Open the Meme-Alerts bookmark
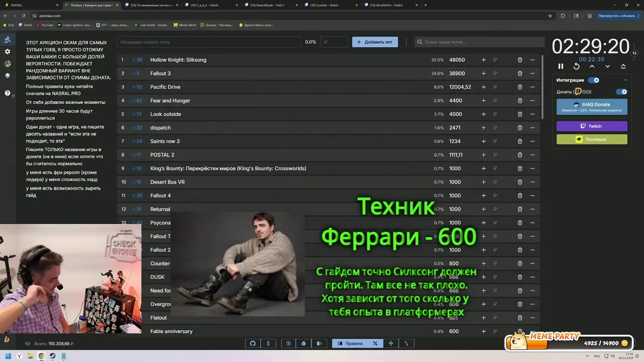The width and height of the screenshot is (644, 362). point(184,25)
